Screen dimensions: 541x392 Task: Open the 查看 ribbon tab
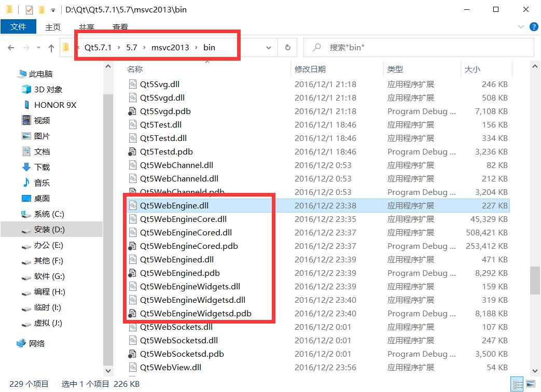pyautogui.click(x=120, y=27)
